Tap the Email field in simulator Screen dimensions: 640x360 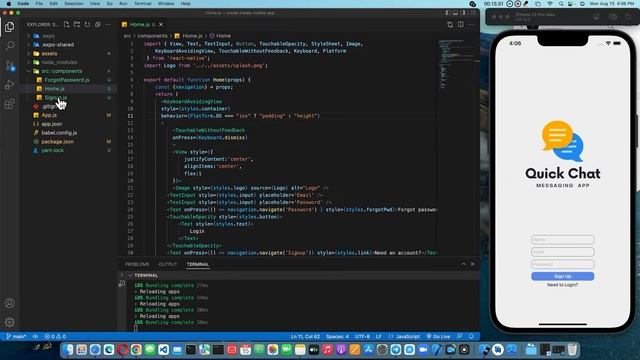point(562,252)
